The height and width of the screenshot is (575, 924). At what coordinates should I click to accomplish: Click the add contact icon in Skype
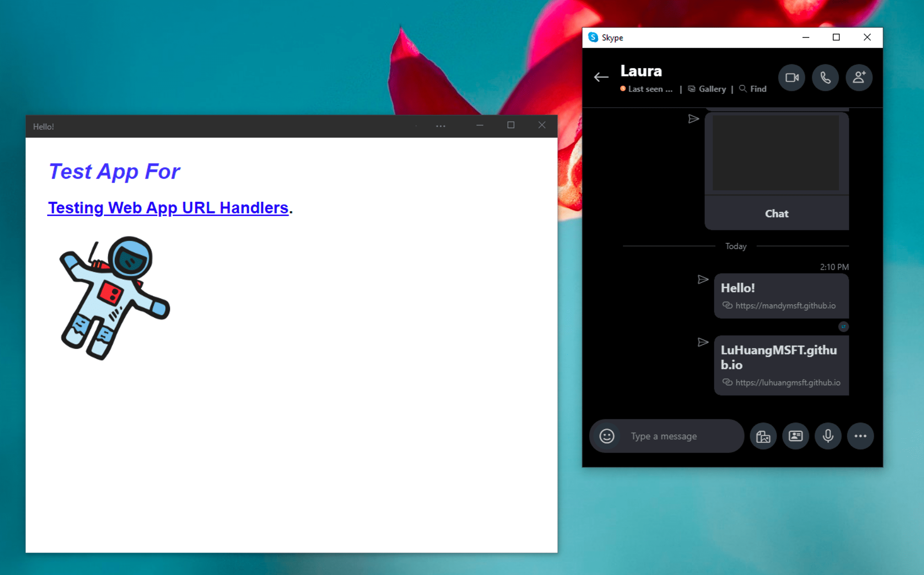pyautogui.click(x=859, y=77)
